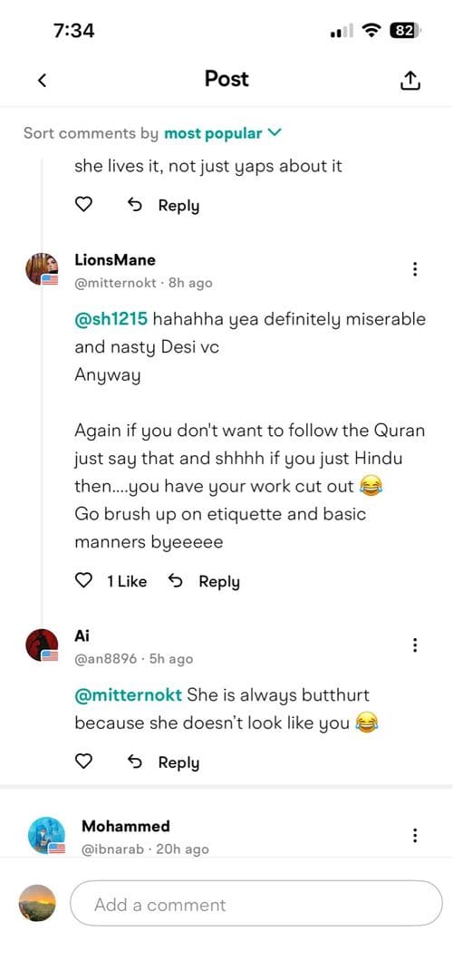Click the '1 Like' count on LionsMane's comment
The height and width of the screenshot is (980, 453).
(x=127, y=581)
